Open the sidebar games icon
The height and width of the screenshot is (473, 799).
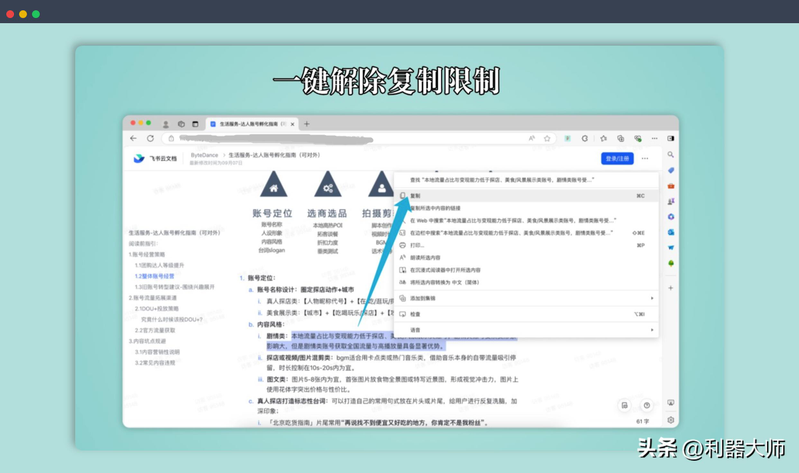click(671, 201)
